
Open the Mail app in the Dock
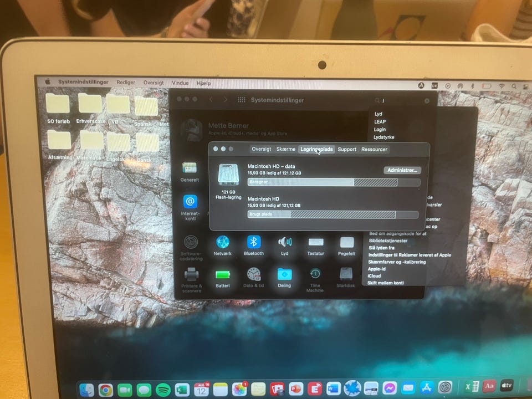408,387
